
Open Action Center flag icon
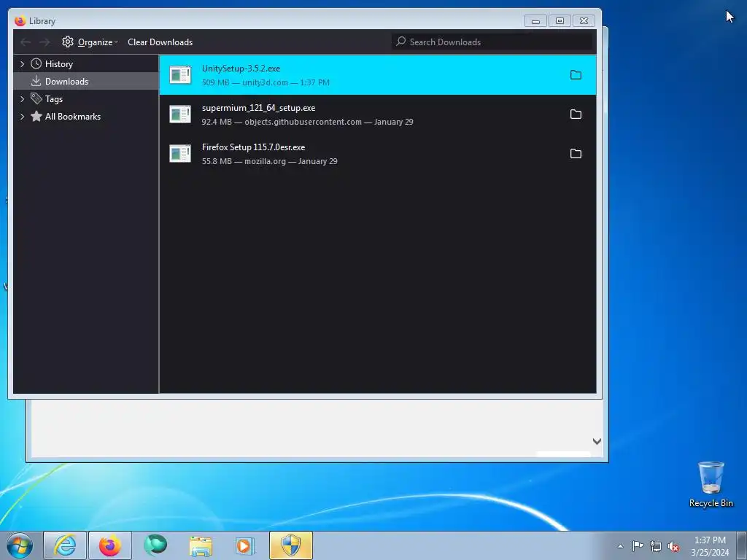[x=638, y=546]
